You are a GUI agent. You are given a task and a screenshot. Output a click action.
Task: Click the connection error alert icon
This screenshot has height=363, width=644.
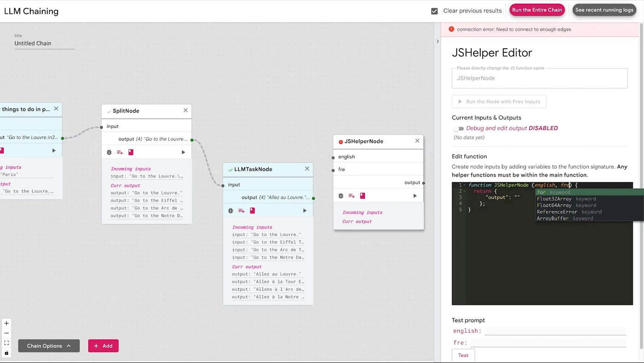click(451, 29)
